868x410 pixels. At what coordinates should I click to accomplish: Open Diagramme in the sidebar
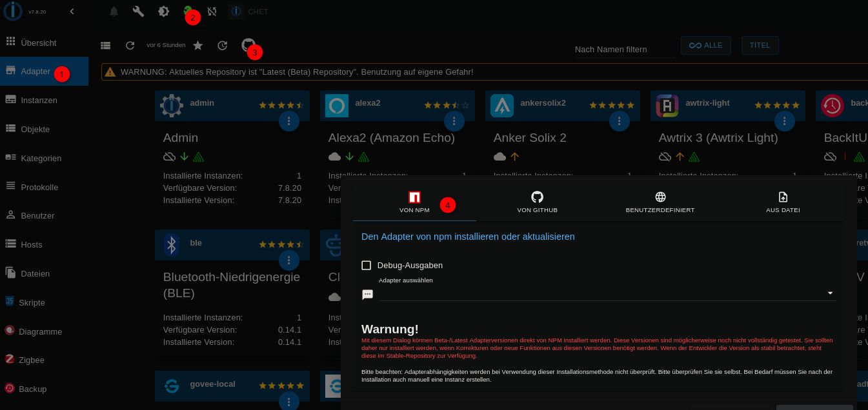(44, 331)
